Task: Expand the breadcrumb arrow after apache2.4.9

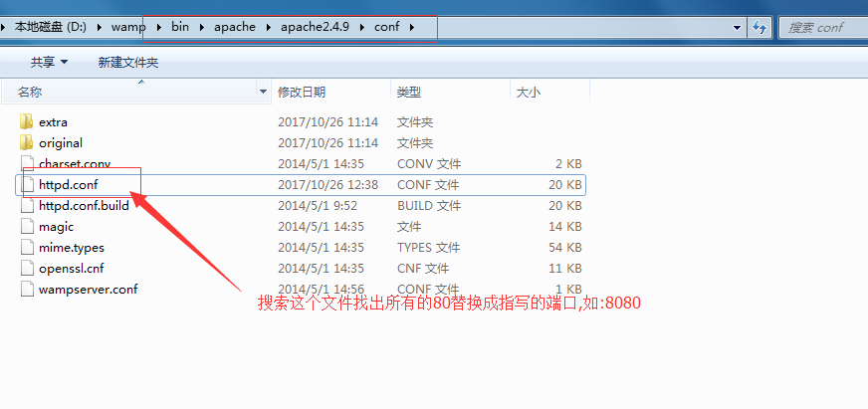Action: tap(362, 27)
